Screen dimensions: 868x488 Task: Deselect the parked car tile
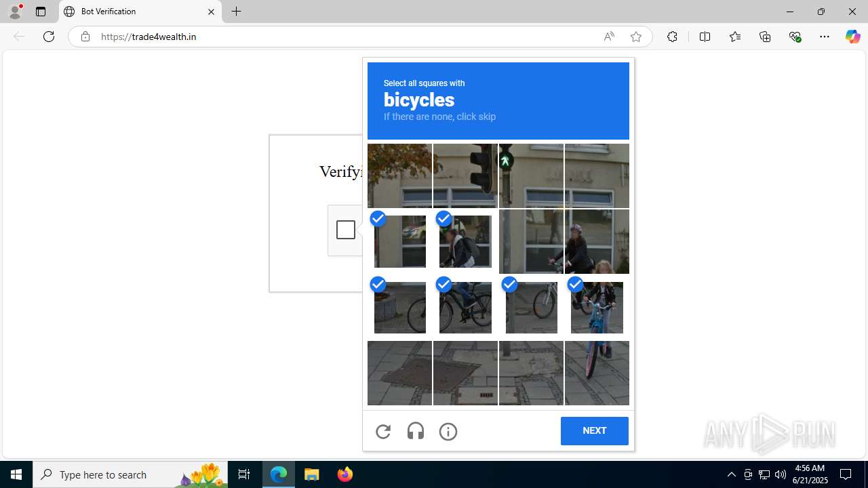(399, 241)
